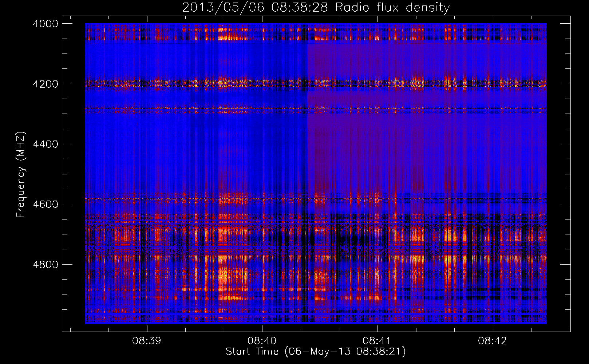
Task: Click the 'Frequency (MHZ)' axis title
Action: point(21,174)
